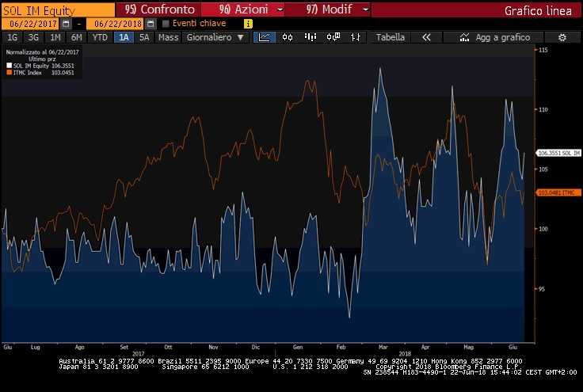
Task: Select the 5A time range
Action: [x=144, y=37]
